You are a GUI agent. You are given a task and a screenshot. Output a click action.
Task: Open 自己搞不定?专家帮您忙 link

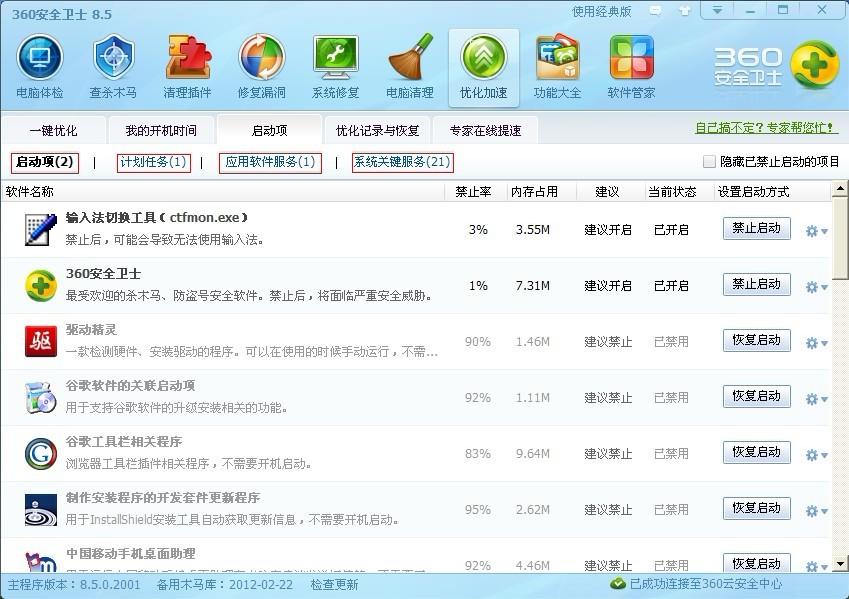pos(766,128)
